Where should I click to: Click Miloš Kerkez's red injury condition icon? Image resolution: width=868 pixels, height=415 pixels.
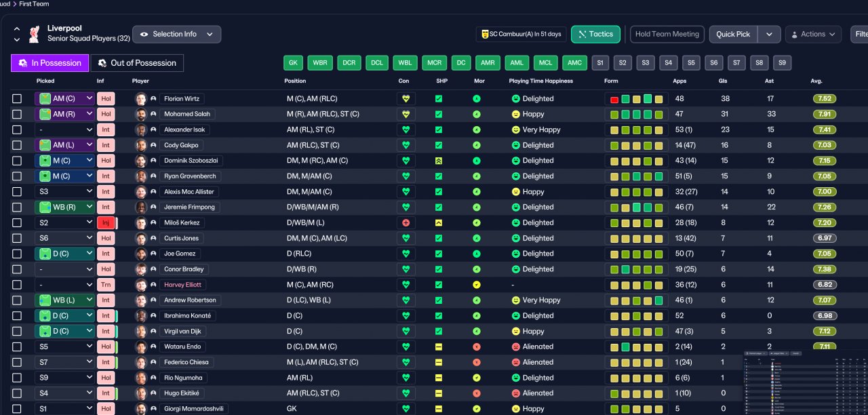coord(406,222)
